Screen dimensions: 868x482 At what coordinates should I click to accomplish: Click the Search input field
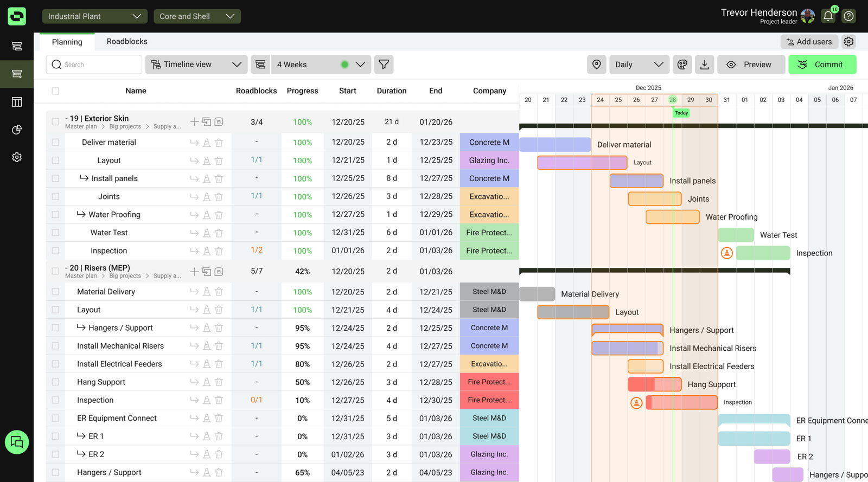pos(94,65)
